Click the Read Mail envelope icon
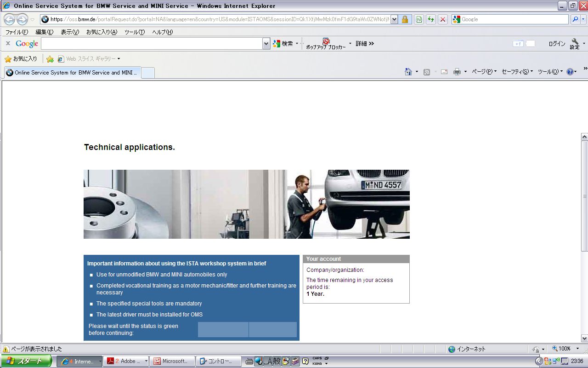The width and height of the screenshot is (588, 368). pyautogui.click(x=444, y=72)
